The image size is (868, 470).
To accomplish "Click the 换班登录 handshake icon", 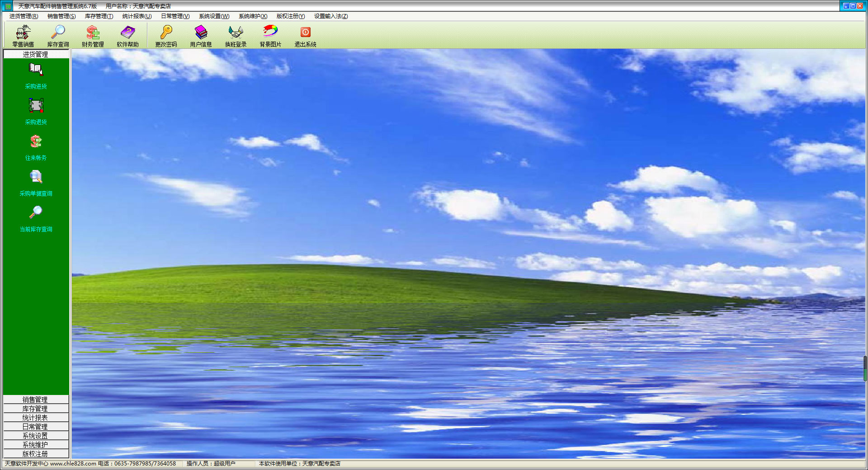I will (x=236, y=36).
